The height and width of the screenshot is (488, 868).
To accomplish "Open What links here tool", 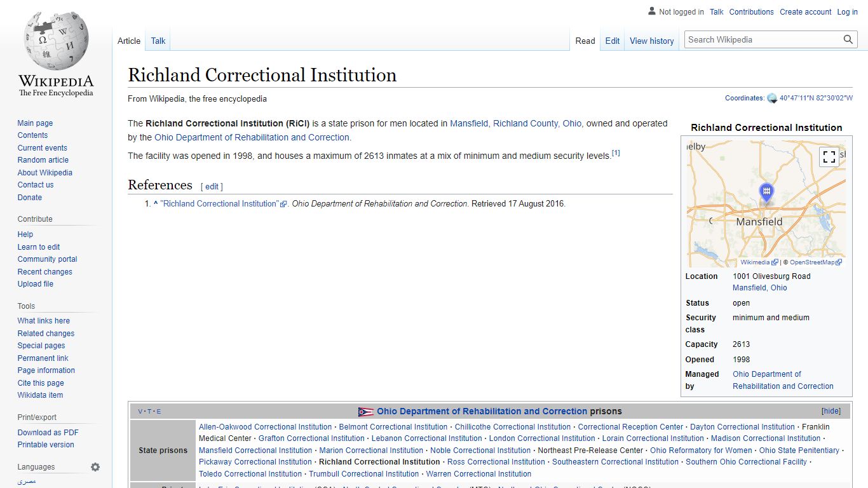I will click(x=44, y=321).
